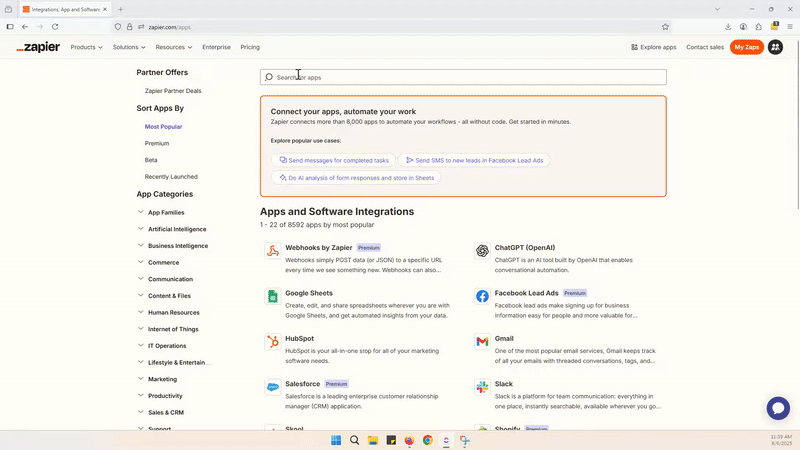
Task: Open Windows Start menu
Action: pyautogui.click(x=336, y=440)
